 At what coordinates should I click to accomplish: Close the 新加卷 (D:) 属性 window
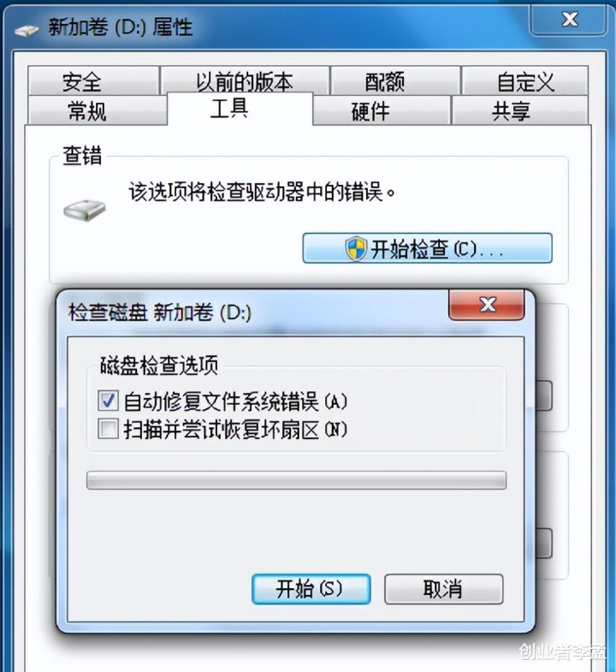pos(568,19)
